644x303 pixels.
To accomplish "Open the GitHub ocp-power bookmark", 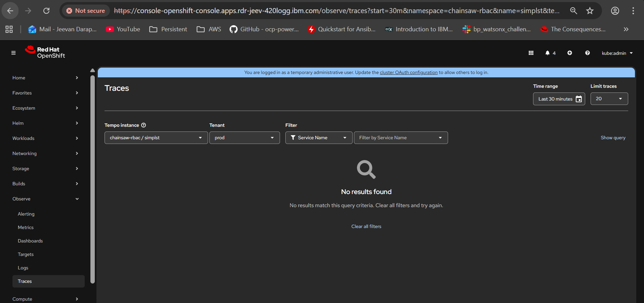I will click(x=264, y=29).
